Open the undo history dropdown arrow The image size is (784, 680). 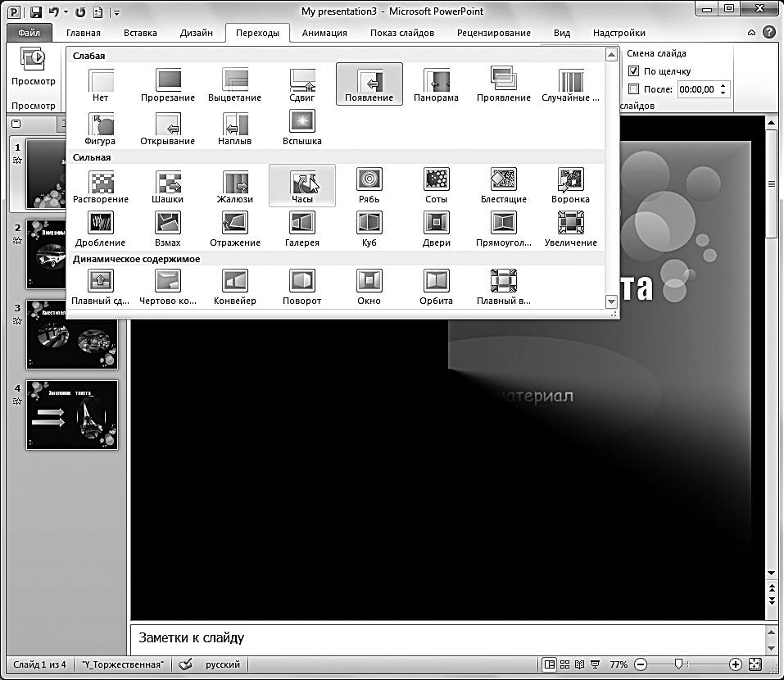[66, 12]
